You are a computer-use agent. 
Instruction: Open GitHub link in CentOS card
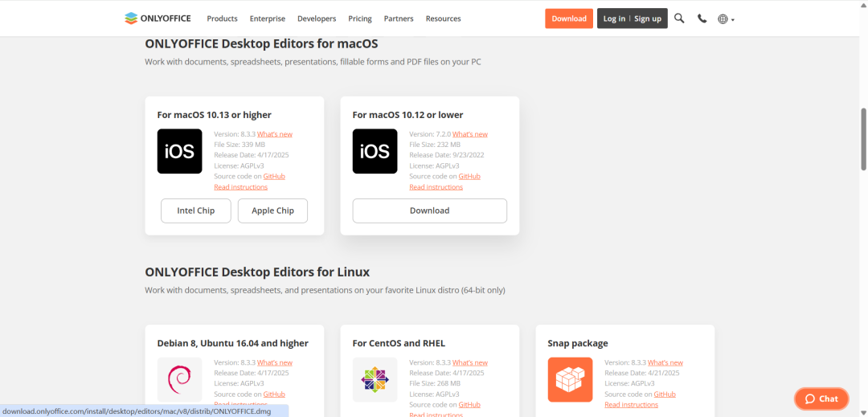pyautogui.click(x=469, y=405)
